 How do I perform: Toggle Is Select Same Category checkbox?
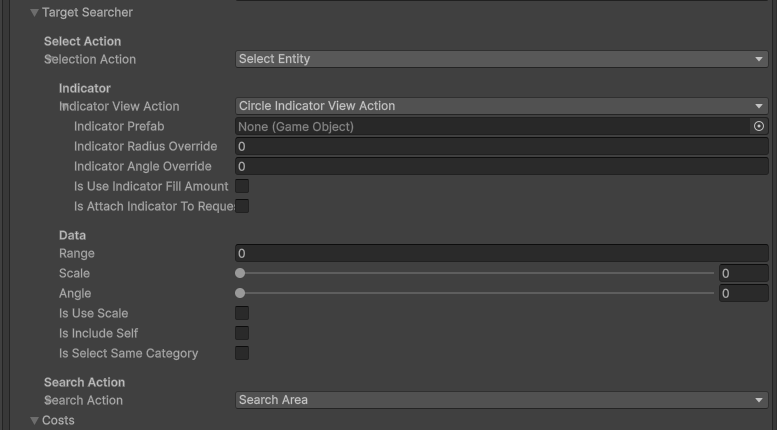242,353
